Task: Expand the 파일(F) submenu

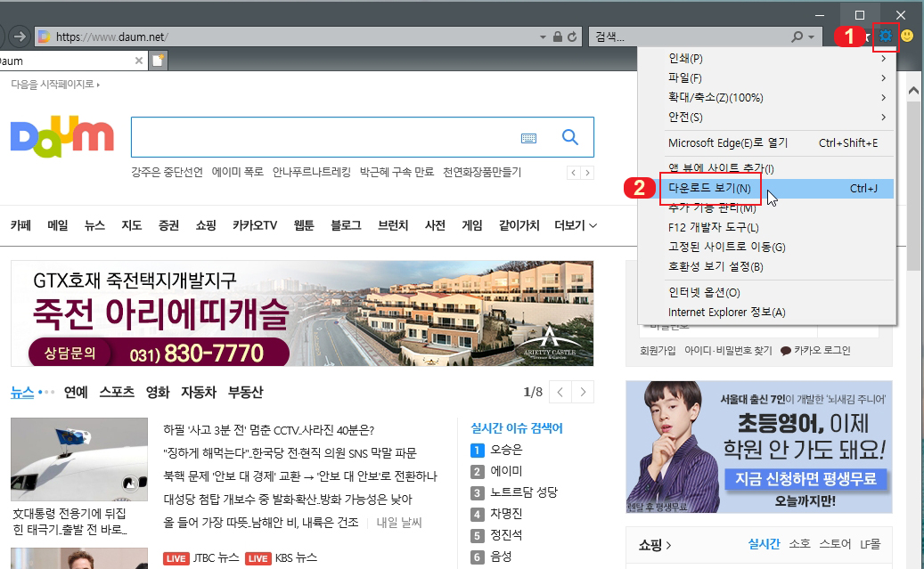Action: click(x=766, y=77)
